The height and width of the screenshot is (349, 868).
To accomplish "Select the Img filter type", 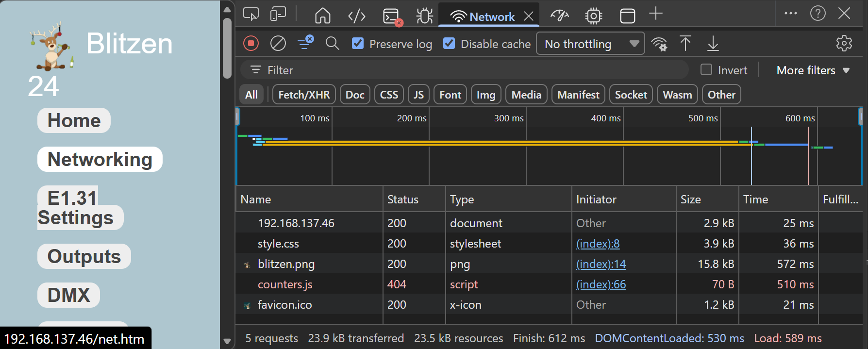I will click(485, 95).
